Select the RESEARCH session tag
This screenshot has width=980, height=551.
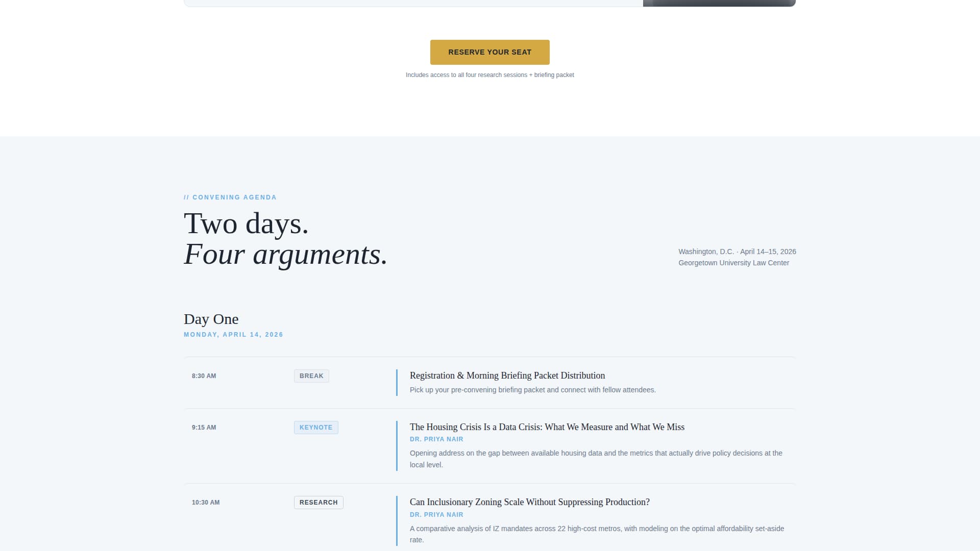(x=318, y=503)
